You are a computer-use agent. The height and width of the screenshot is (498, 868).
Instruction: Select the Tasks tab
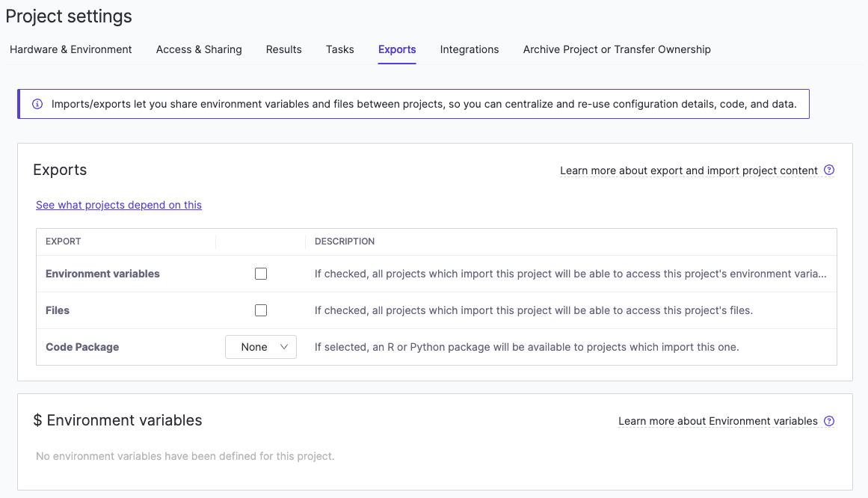coord(340,49)
